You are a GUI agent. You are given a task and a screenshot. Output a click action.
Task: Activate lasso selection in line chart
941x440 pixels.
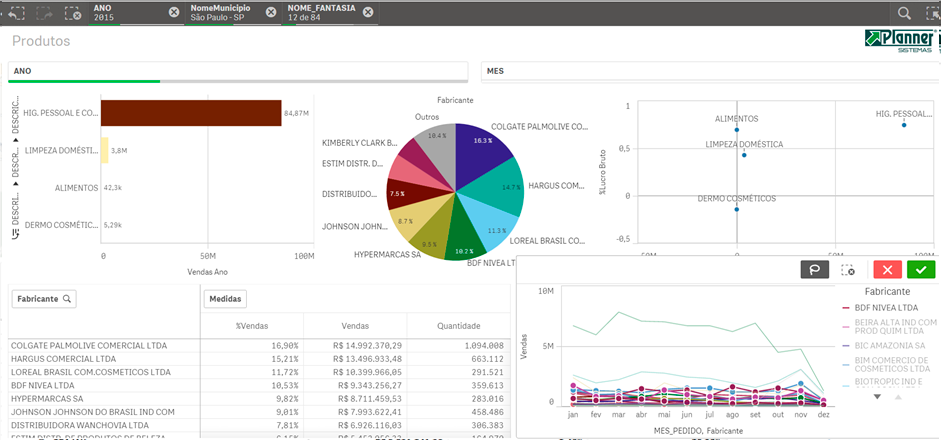(x=814, y=269)
